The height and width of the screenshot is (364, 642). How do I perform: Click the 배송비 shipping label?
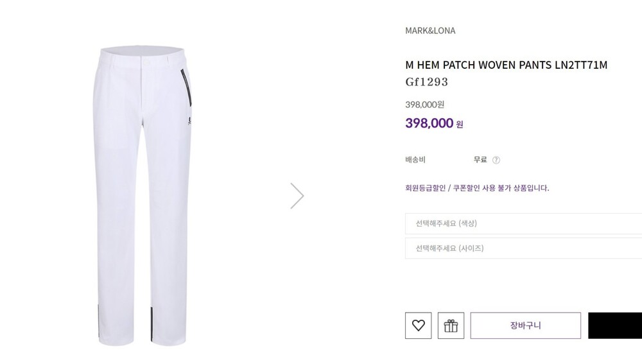click(x=415, y=160)
